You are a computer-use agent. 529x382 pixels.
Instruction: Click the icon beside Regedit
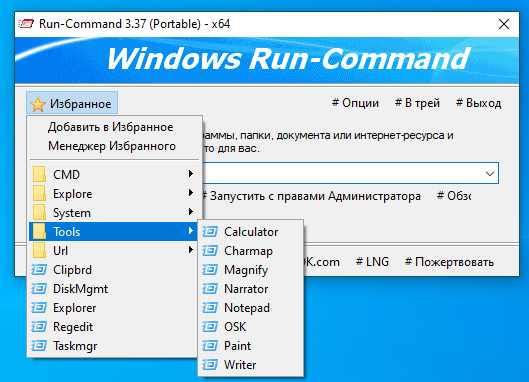[39, 327]
